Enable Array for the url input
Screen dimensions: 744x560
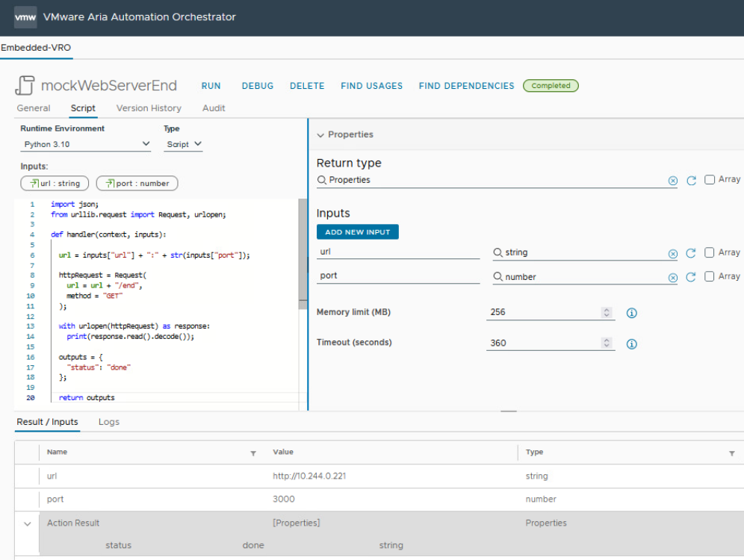pos(710,252)
